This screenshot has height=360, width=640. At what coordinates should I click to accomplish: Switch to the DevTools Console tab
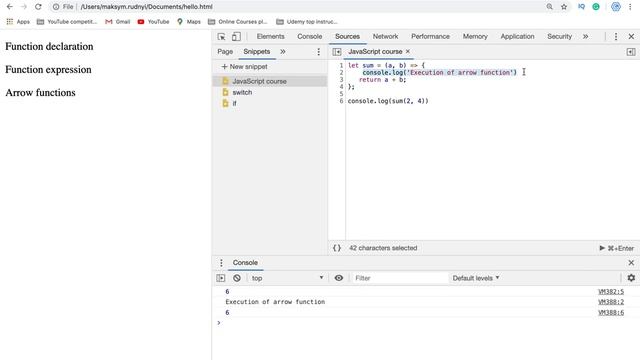(309, 36)
